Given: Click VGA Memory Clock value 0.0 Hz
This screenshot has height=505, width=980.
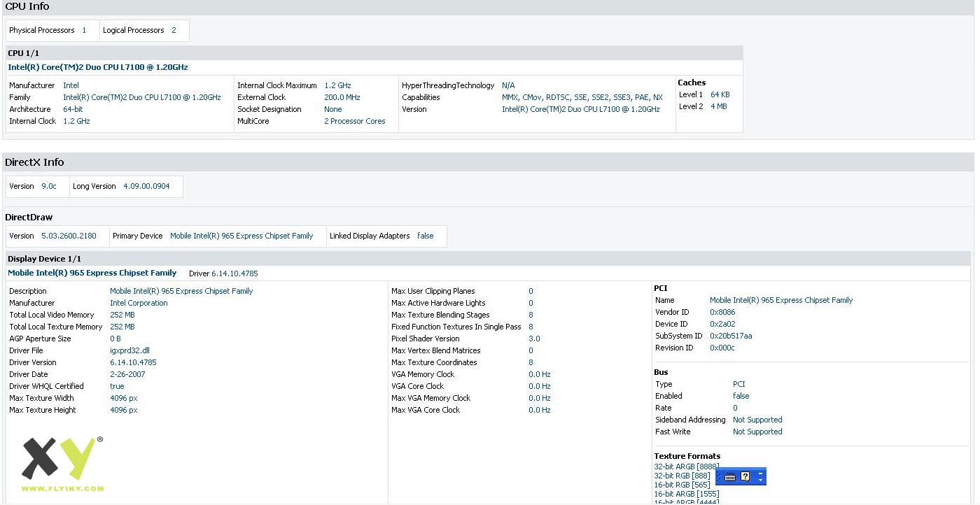Looking at the screenshot, I should (540, 374).
